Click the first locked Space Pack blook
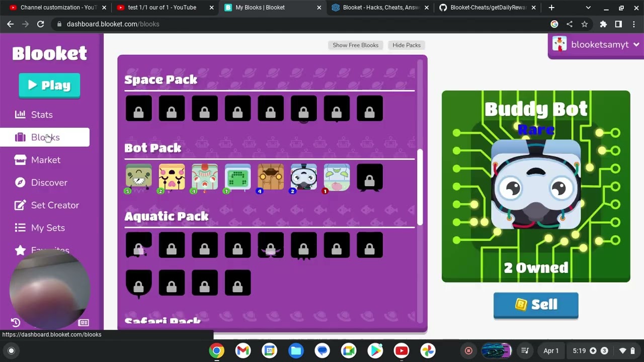Image resolution: width=644 pixels, height=362 pixels. coord(139,109)
